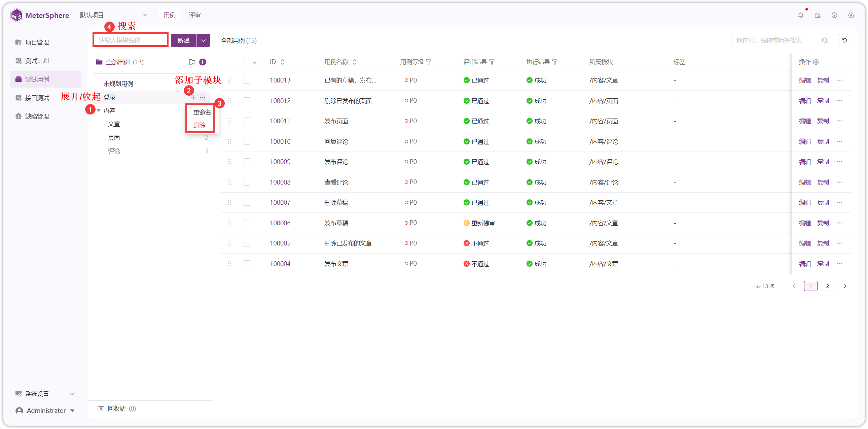Image resolution: width=868 pixels, height=429 pixels.
Task: Open the dropdown arrow next to 新建
Action: [x=203, y=40]
